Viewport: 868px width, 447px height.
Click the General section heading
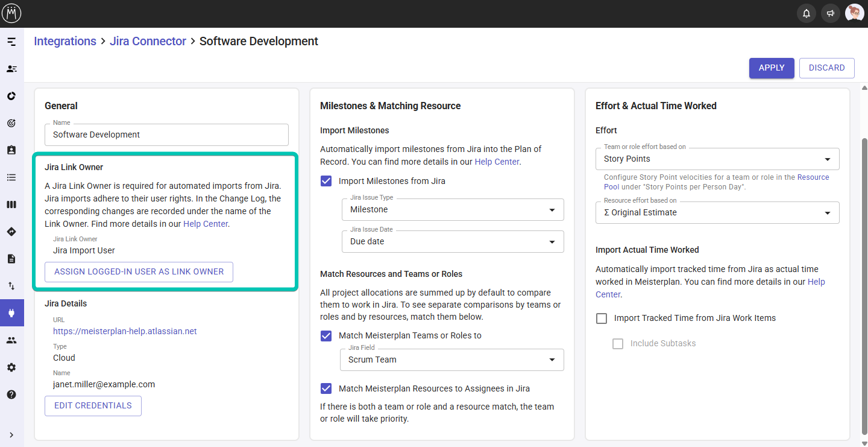(x=61, y=106)
